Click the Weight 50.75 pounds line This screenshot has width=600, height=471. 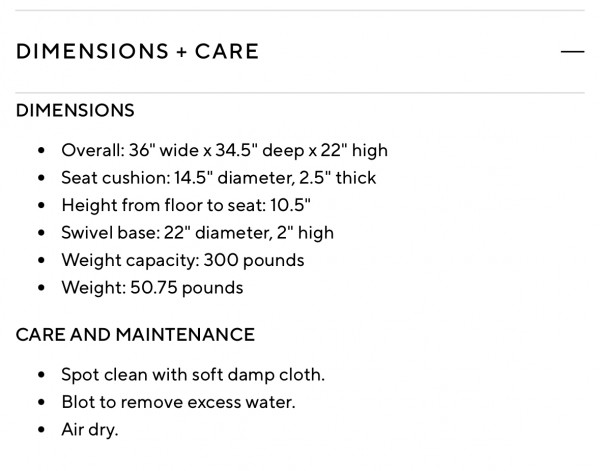[152, 288]
